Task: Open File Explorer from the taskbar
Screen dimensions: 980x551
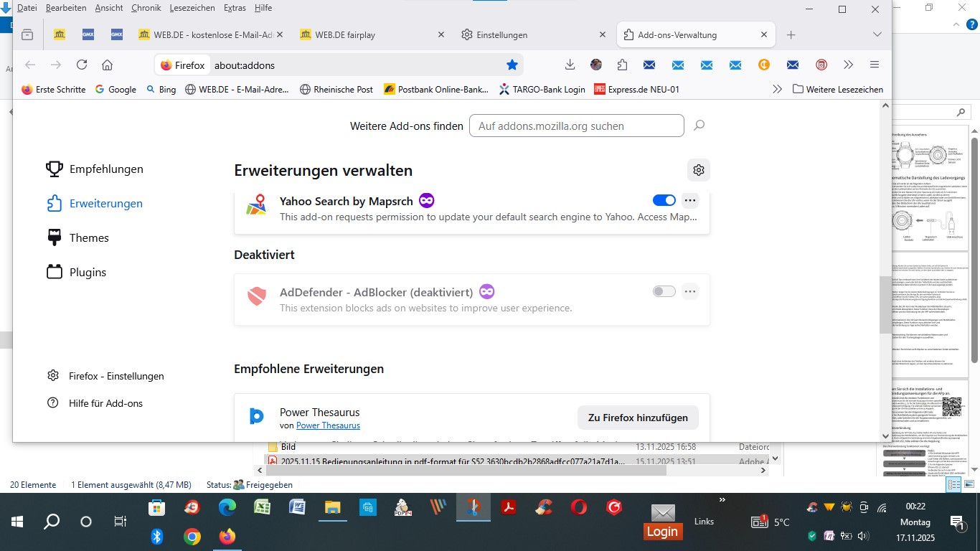Action: tap(332, 508)
